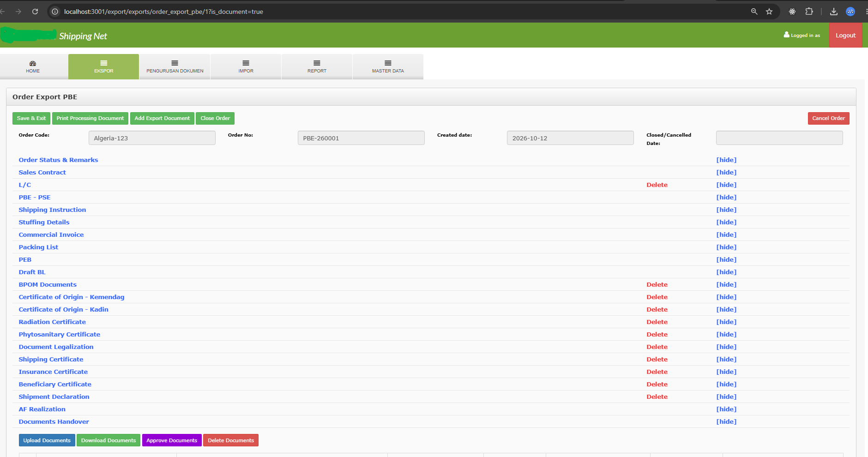Open the Commercial Invoice link
The image size is (868, 457).
pyautogui.click(x=51, y=235)
